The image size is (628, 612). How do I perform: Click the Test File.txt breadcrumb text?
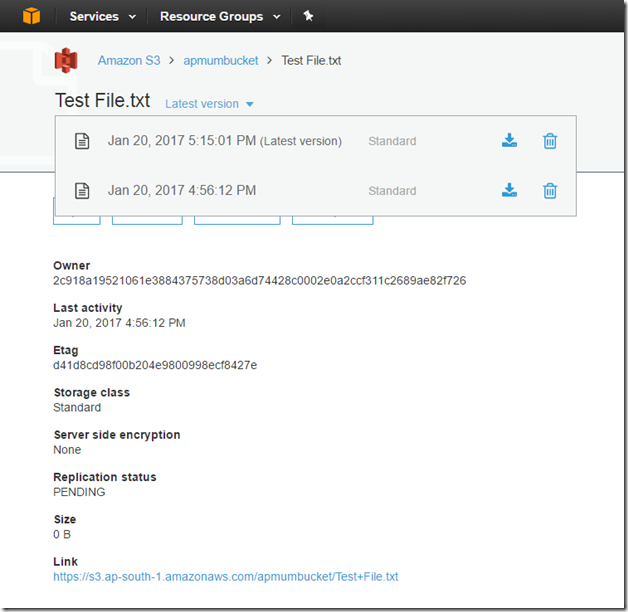click(x=311, y=60)
